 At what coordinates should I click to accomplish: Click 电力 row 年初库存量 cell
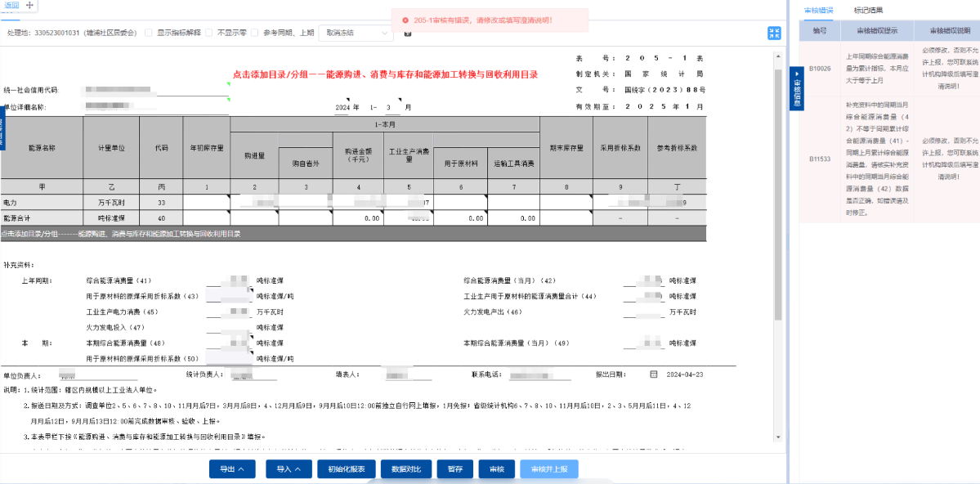click(206, 202)
